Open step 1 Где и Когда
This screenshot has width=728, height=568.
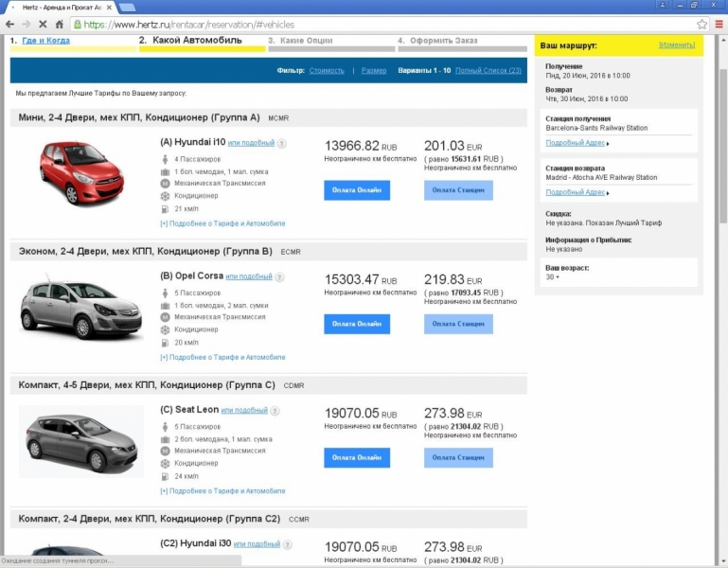point(45,41)
